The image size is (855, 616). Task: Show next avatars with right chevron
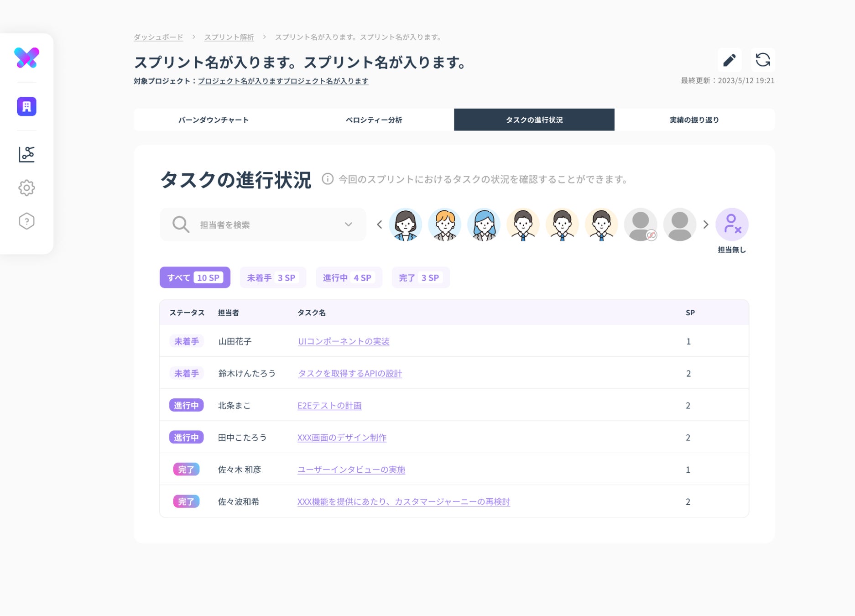coord(706,224)
